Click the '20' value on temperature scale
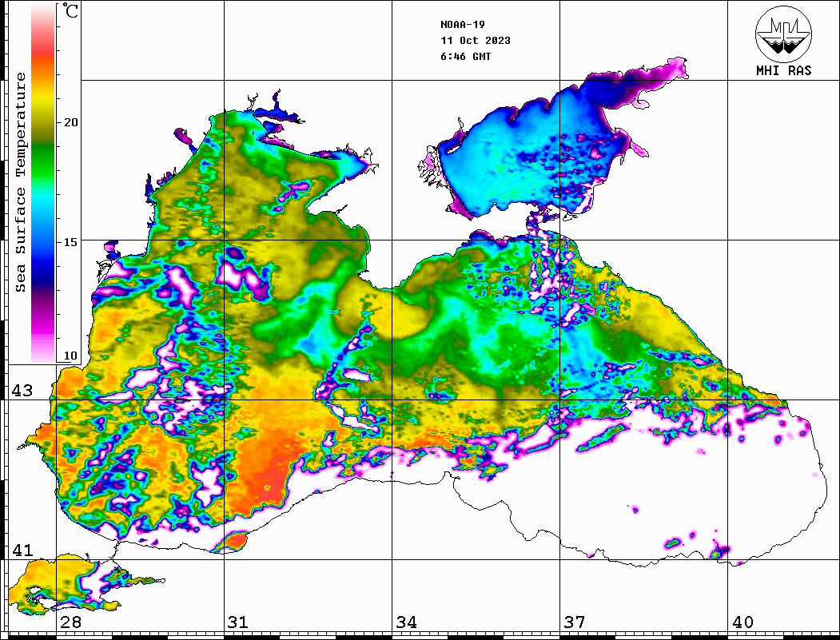 click(70, 122)
